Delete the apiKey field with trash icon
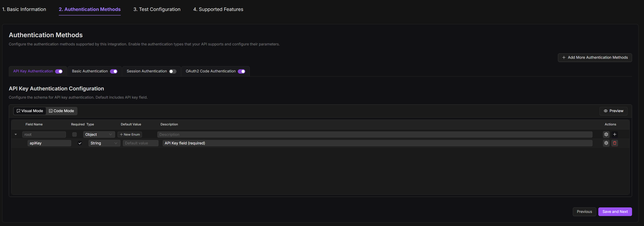Viewport: 644px width, 226px height. click(x=615, y=143)
